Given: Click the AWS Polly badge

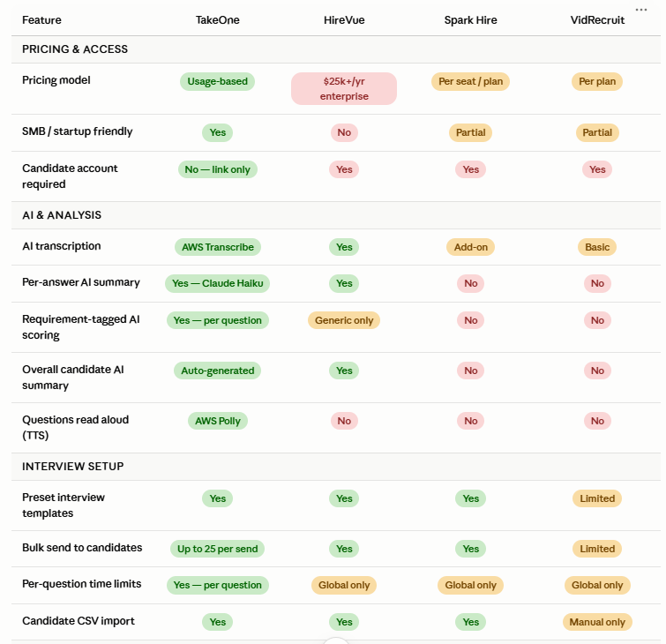Looking at the screenshot, I should (218, 421).
